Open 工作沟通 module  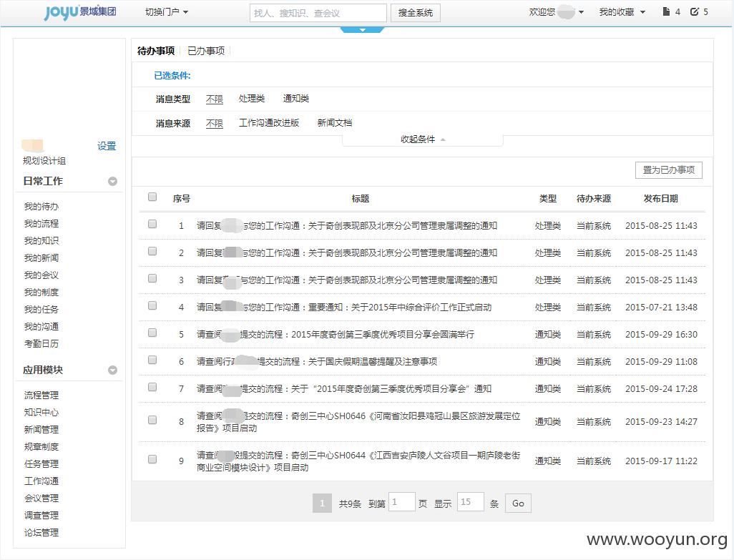click(x=41, y=481)
